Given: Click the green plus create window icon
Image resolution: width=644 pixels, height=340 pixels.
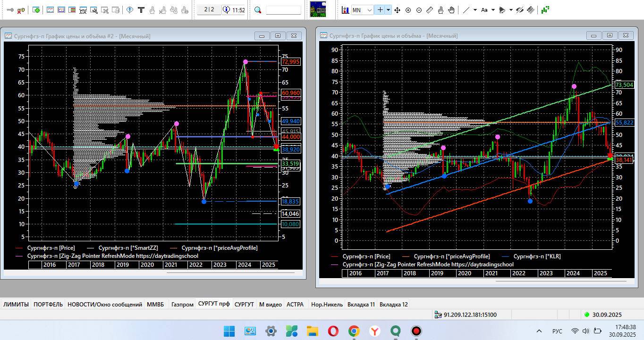Looking at the screenshot, I should (36, 10).
